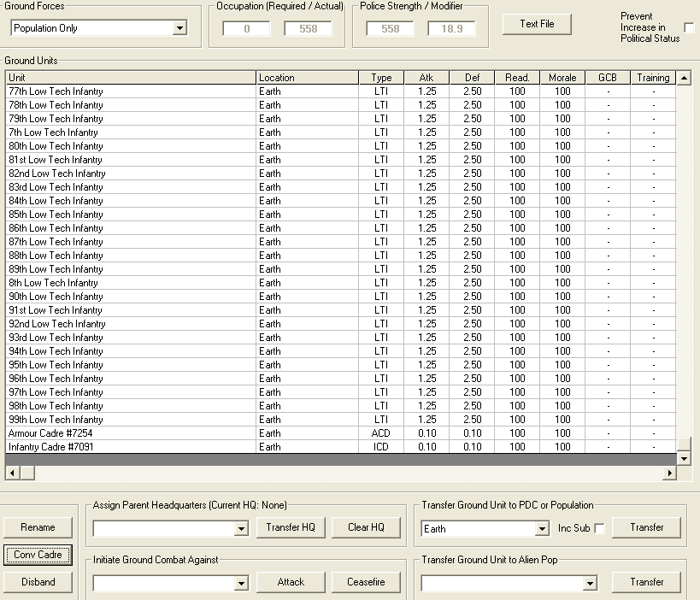The height and width of the screenshot is (600, 700).
Task: Click Transfer next to Inc Sub
Action: pyautogui.click(x=646, y=527)
